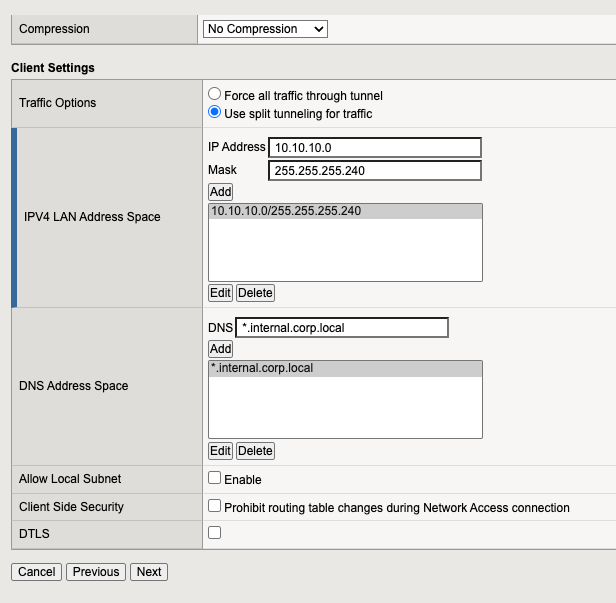Click the DNS text input field
This screenshot has height=603, width=616.
[342, 327]
